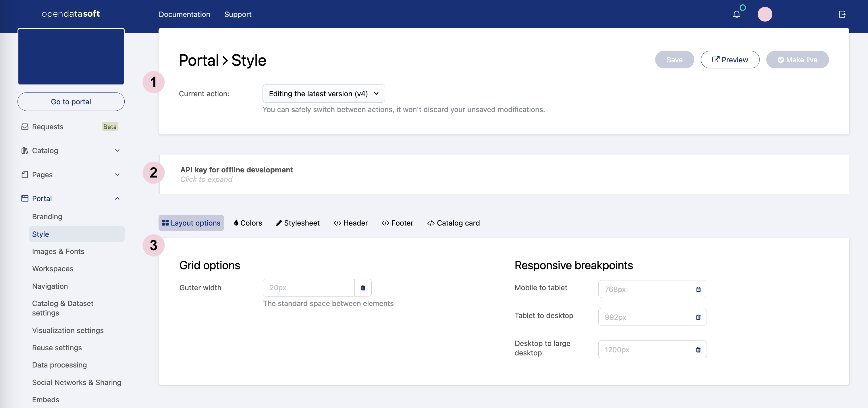
Task: Click the Preview button
Action: point(730,60)
